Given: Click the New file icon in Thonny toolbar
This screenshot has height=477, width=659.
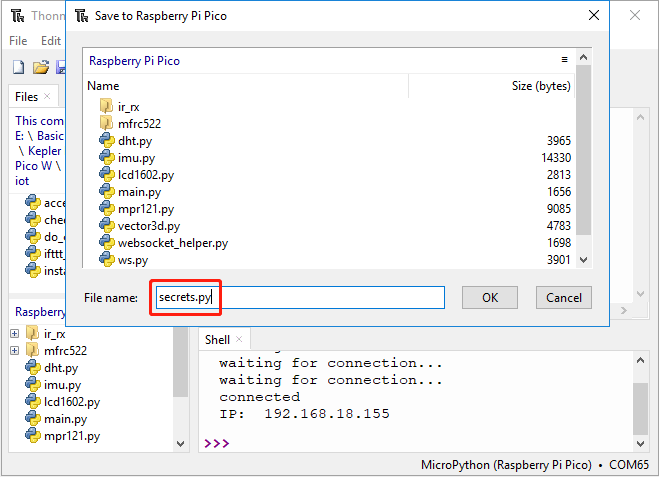Looking at the screenshot, I should [18, 67].
